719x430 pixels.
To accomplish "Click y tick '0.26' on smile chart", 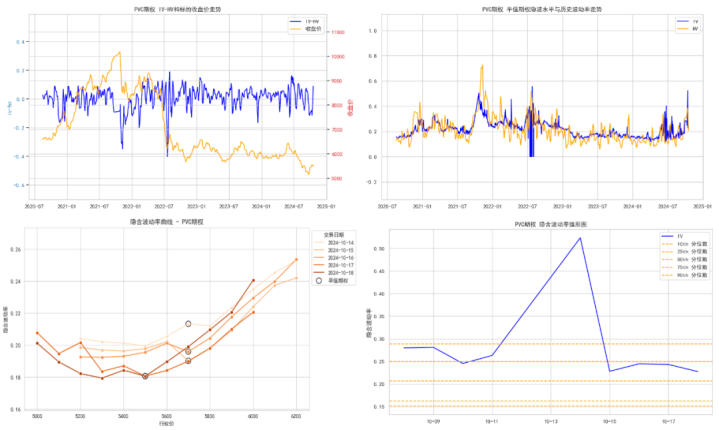I will coord(16,250).
